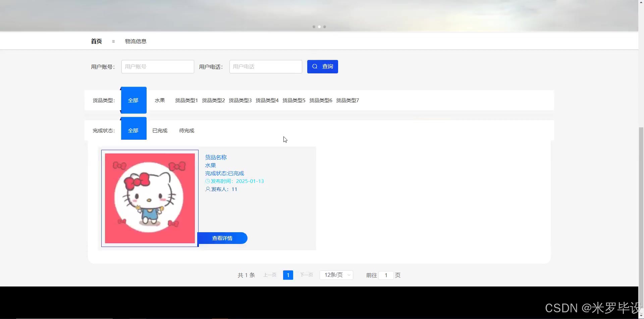Click the 查看详情 button
The image size is (644, 319).
pos(222,238)
